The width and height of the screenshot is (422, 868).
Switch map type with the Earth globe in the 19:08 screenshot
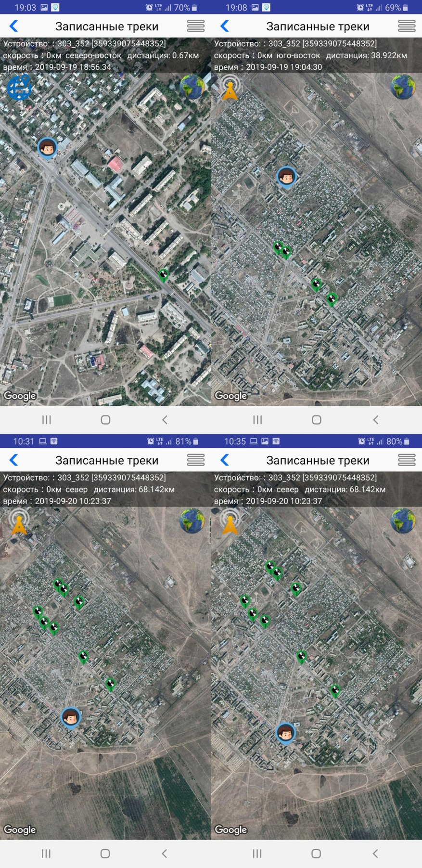(403, 87)
